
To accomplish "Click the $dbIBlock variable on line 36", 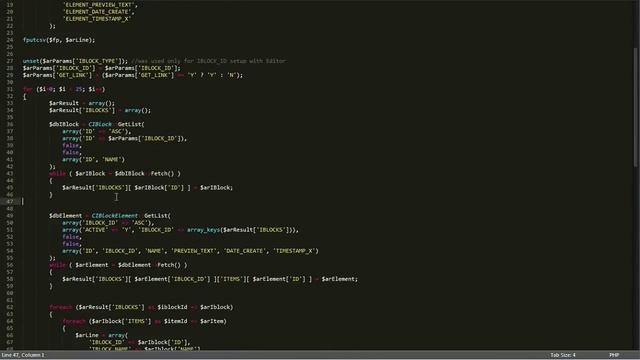I will coord(64,124).
